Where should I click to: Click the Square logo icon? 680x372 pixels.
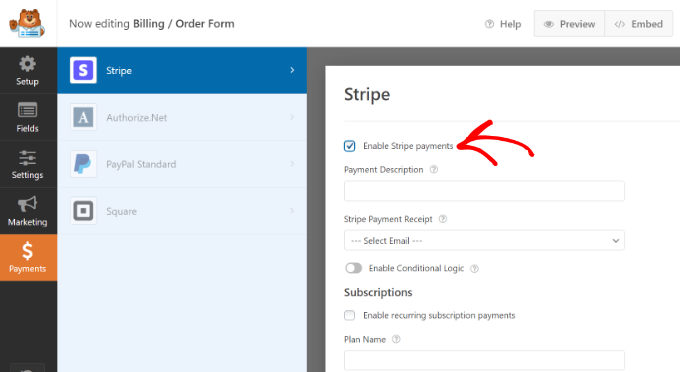click(x=83, y=211)
